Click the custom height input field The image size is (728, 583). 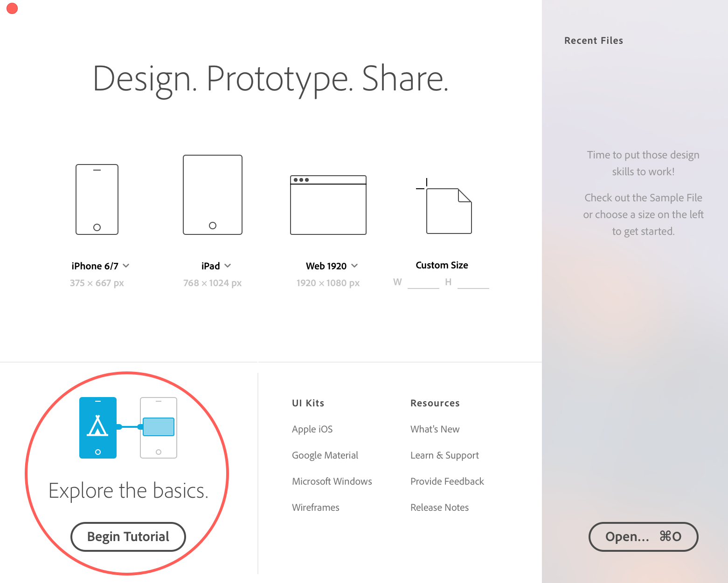point(473,282)
